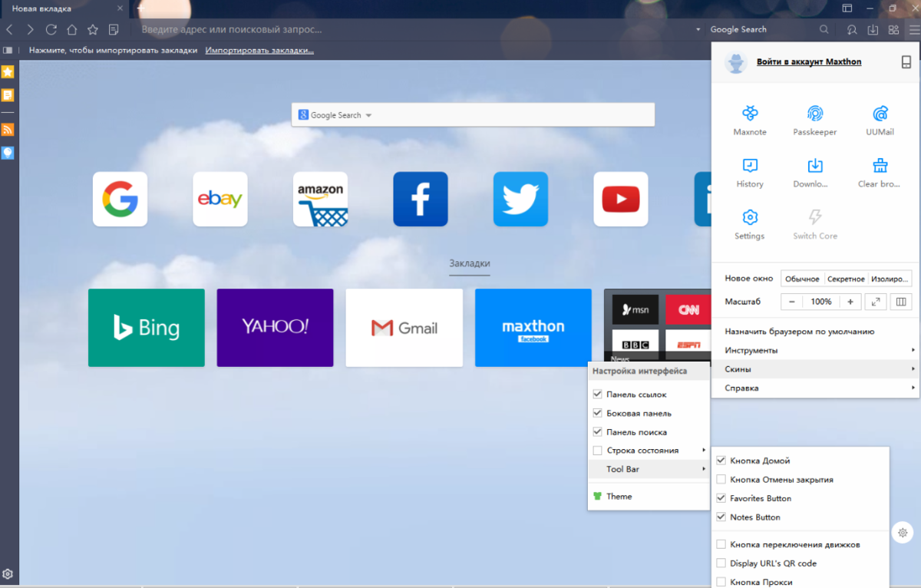The width and height of the screenshot is (921, 588).
Task: Click the split screen icon beside zoom
Action: pos(901,302)
